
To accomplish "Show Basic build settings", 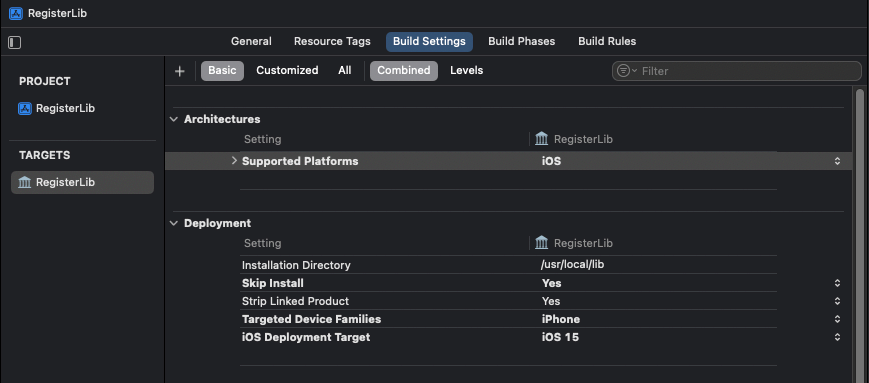I will click(x=222, y=70).
